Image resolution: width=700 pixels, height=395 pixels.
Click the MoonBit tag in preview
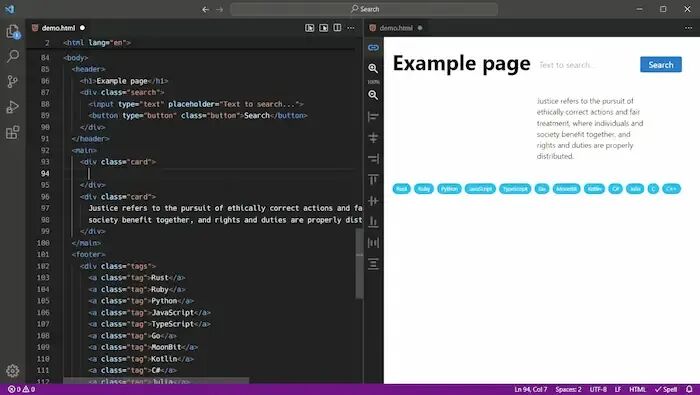tap(567, 189)
